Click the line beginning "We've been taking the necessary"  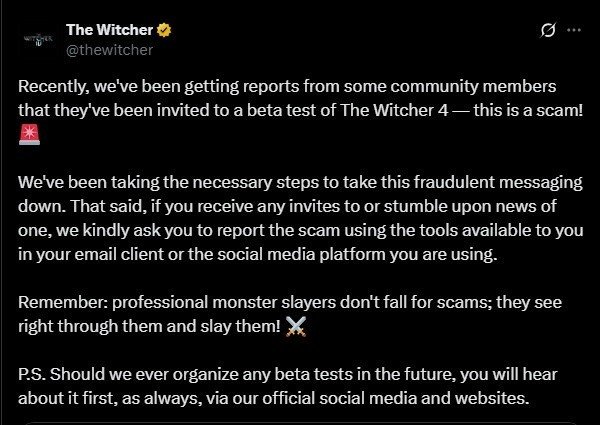[300, 182]
